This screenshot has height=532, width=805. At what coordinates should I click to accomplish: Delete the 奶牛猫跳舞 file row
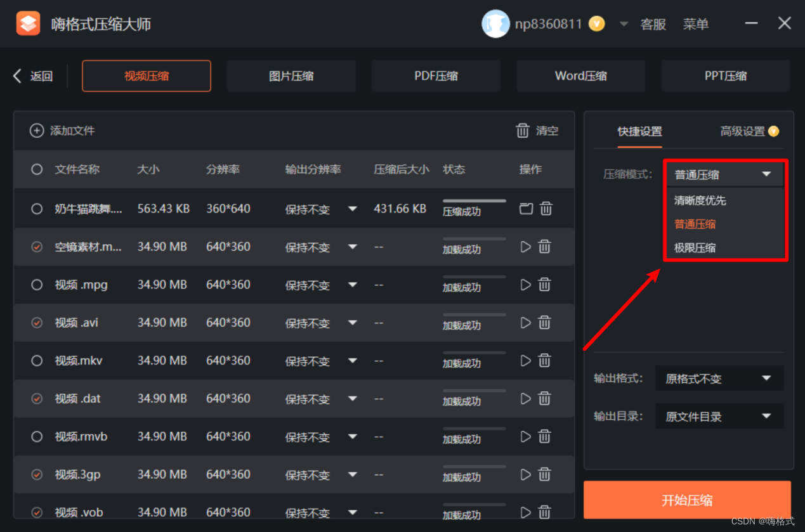pos(546,208)
